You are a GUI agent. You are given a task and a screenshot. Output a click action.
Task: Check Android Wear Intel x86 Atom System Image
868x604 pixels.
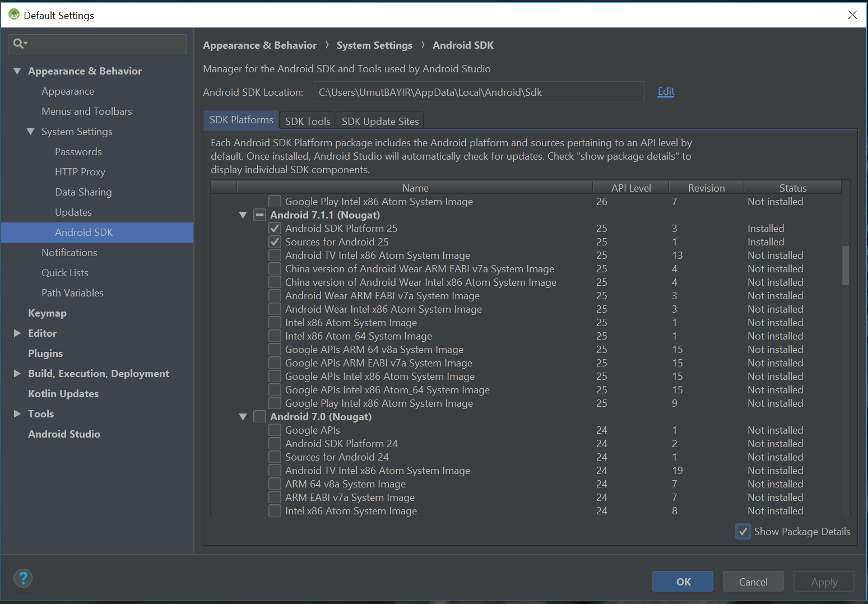275,309
